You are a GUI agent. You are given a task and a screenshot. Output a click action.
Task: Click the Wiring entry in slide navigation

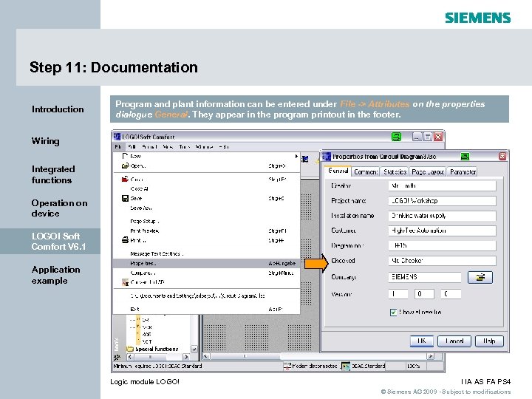tap(46, 141)
